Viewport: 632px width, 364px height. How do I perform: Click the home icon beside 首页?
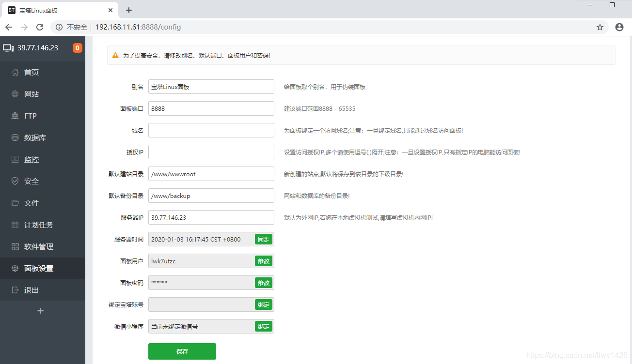coord(15,72)
